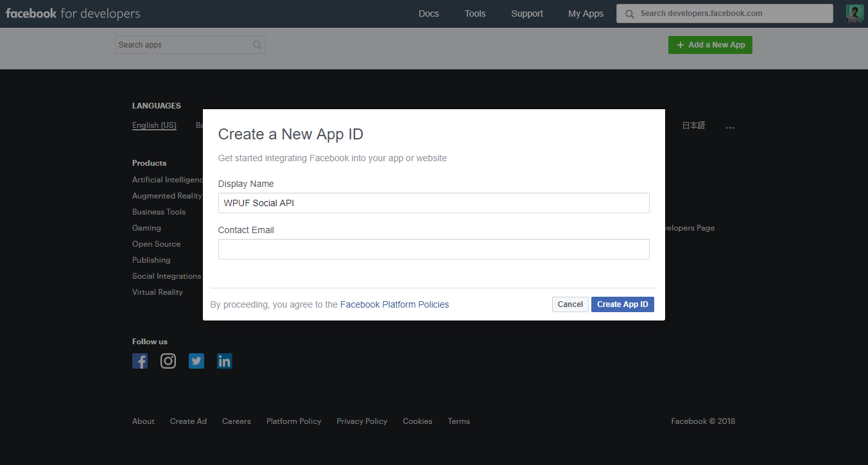Open the Platform Policy footer link
The width and height of the screenshot is (868, 465).
tap(293, 421)
